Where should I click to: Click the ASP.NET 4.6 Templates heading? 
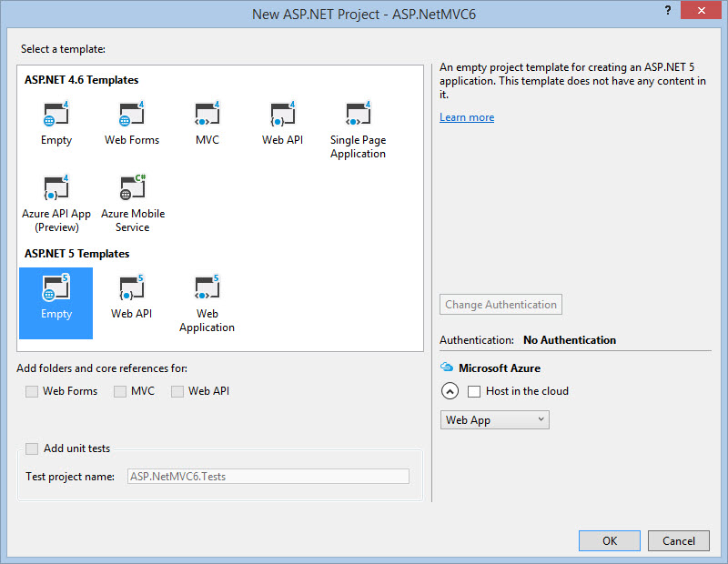point(81,80)
